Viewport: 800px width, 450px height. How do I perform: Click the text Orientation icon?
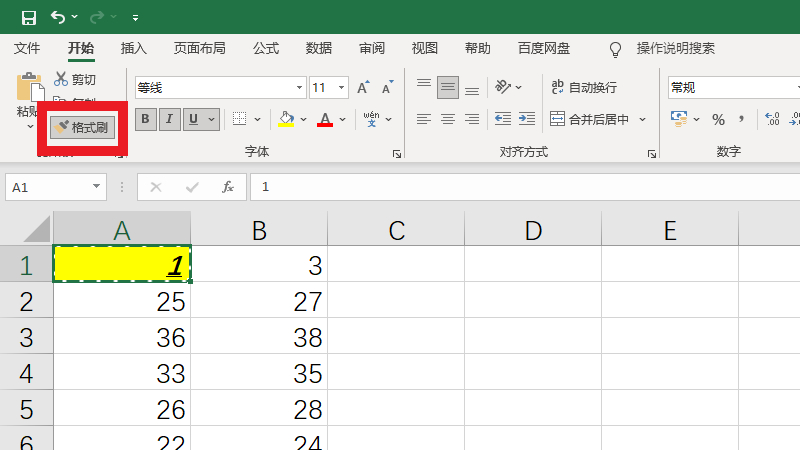tap(503, 87)
